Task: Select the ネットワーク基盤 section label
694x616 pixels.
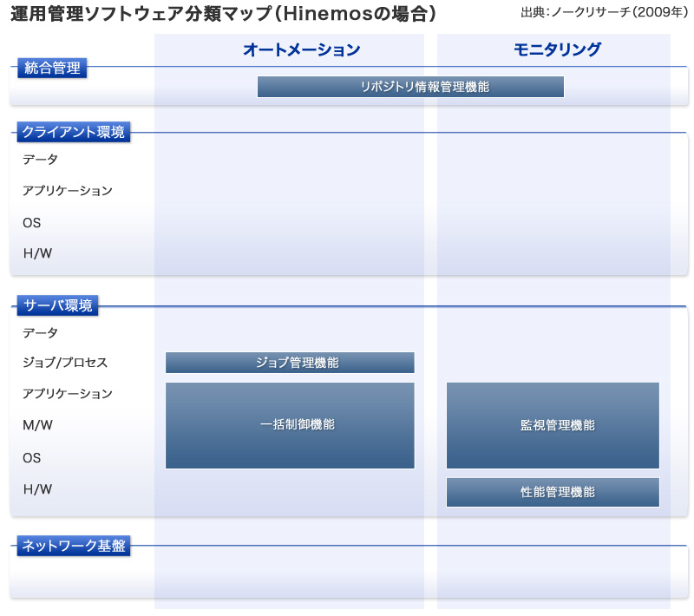Action: tap(74, 546)
